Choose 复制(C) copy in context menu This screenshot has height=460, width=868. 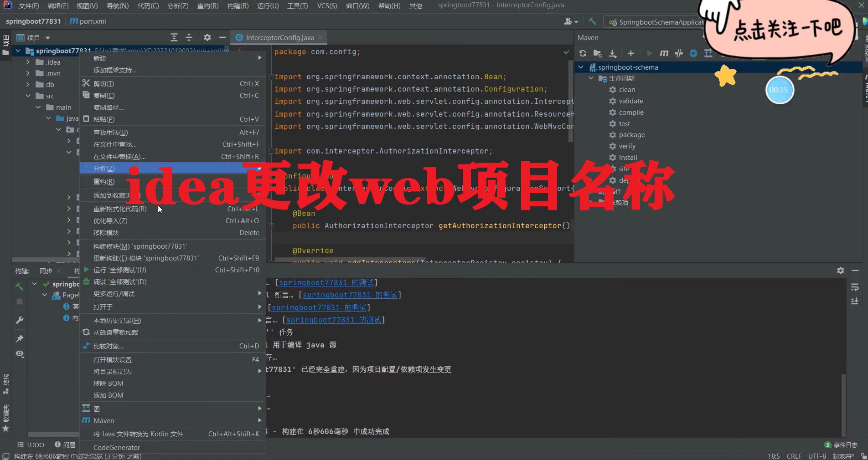click(x=173, y=95)
